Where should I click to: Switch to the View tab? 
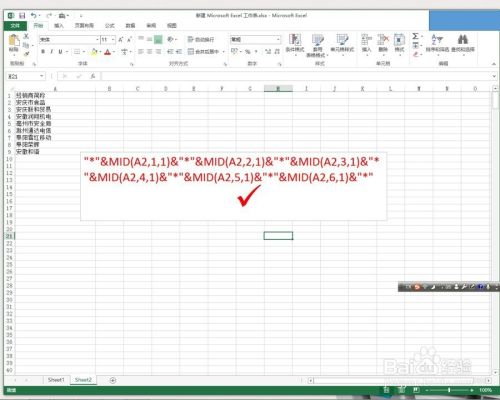click(171, 26)
